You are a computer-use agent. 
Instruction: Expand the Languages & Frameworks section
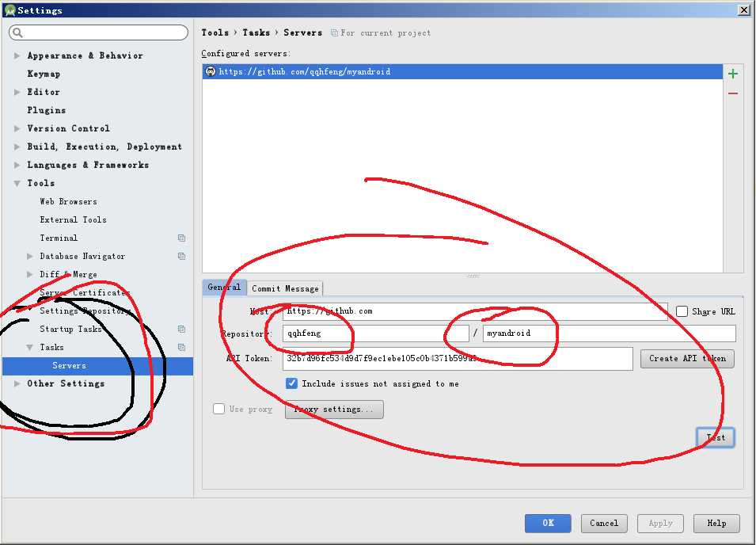(x=17, y=165)
